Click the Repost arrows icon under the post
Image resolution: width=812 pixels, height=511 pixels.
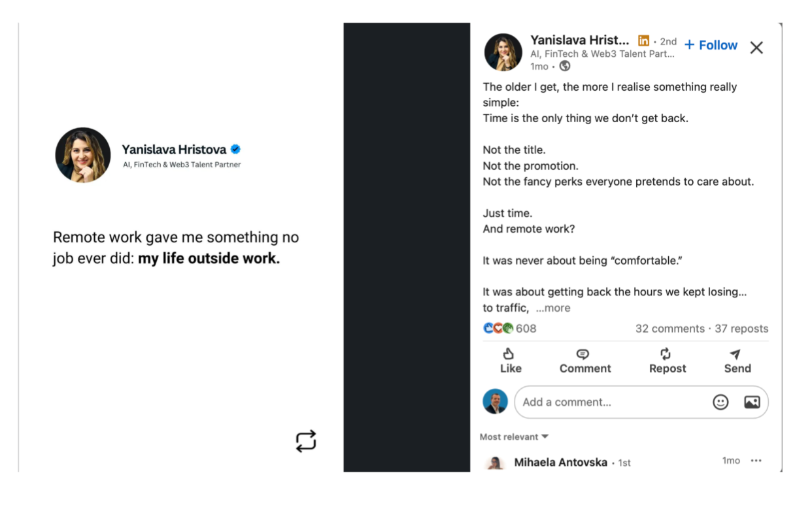point(666,354)
